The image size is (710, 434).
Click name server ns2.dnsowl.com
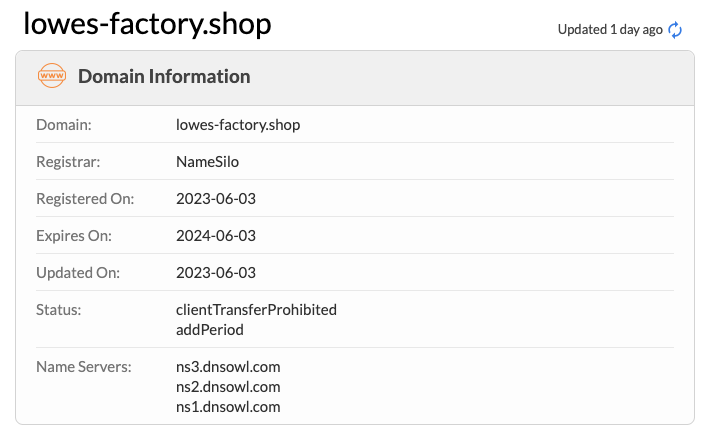(228, 386)
